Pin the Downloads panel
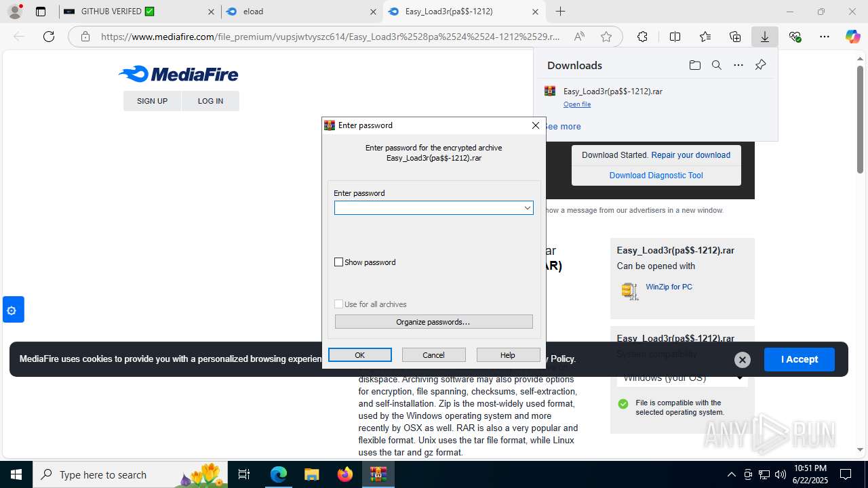 click(x=760, y=65)
